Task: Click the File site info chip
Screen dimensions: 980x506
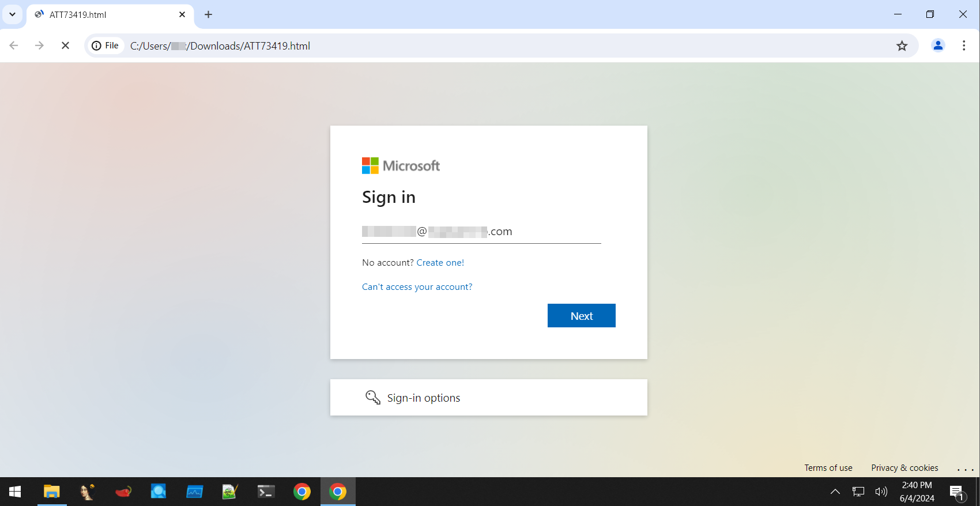Action: 105,46
